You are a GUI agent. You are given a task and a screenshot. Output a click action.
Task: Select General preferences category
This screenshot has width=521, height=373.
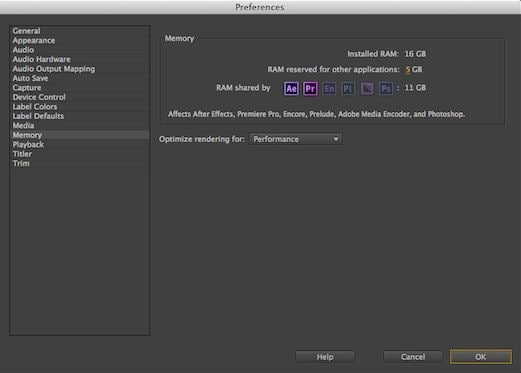tap(79, 31)
